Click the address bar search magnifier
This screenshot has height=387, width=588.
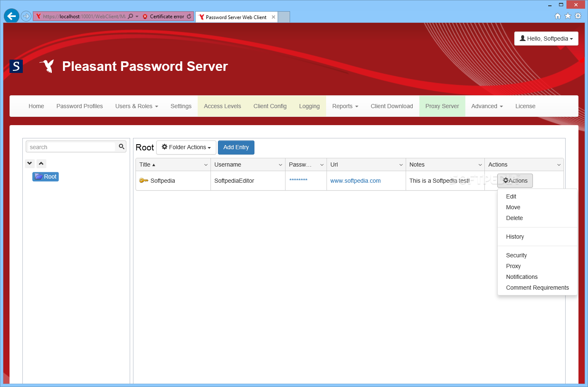pyautogui.click(x=131, y=16)
